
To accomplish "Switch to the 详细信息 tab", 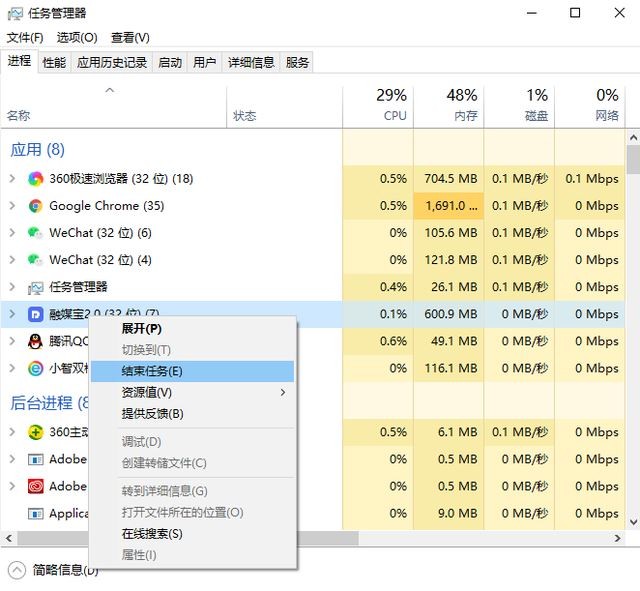I will (x=251, y=62).
